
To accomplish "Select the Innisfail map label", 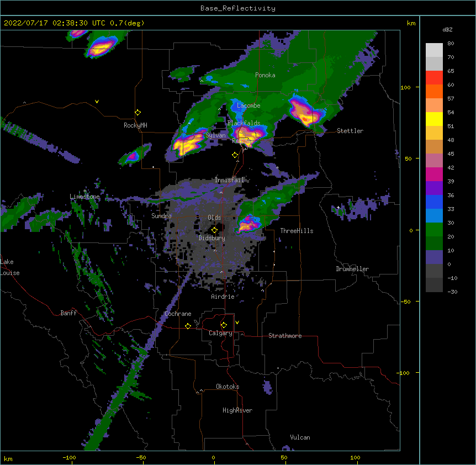I will point(229,180).
